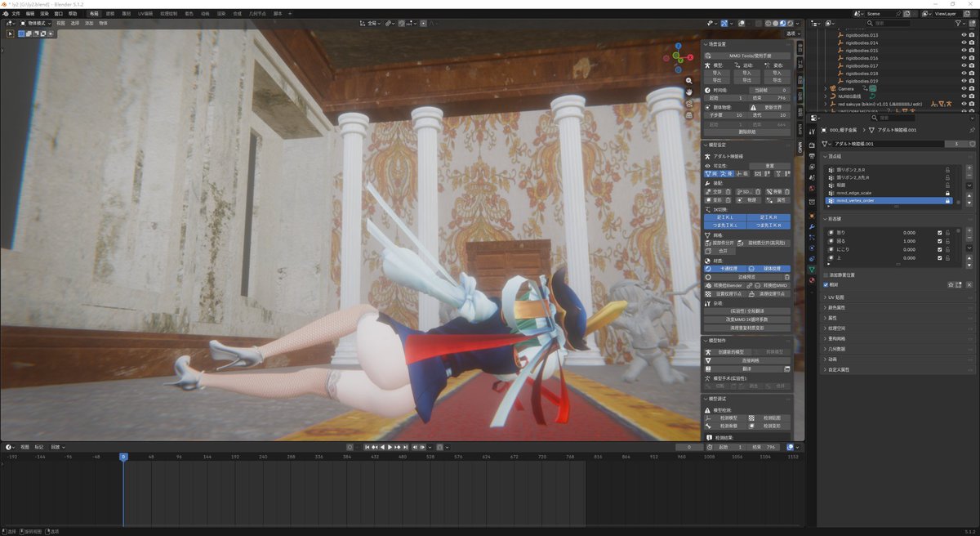The width and height of the screenshot is (980, 536).
Task: Click 导出 under 动作 in MMD panel
Action: click(748, 80)
